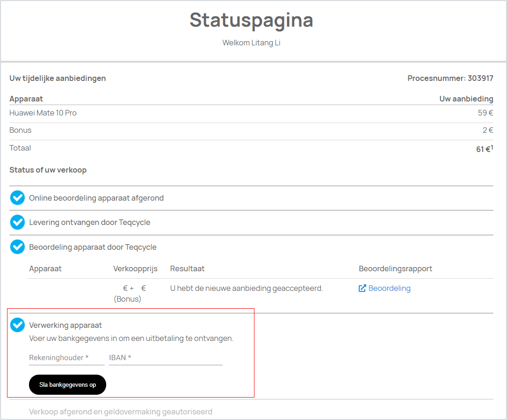Click the 61 € total value

(485, 149)
